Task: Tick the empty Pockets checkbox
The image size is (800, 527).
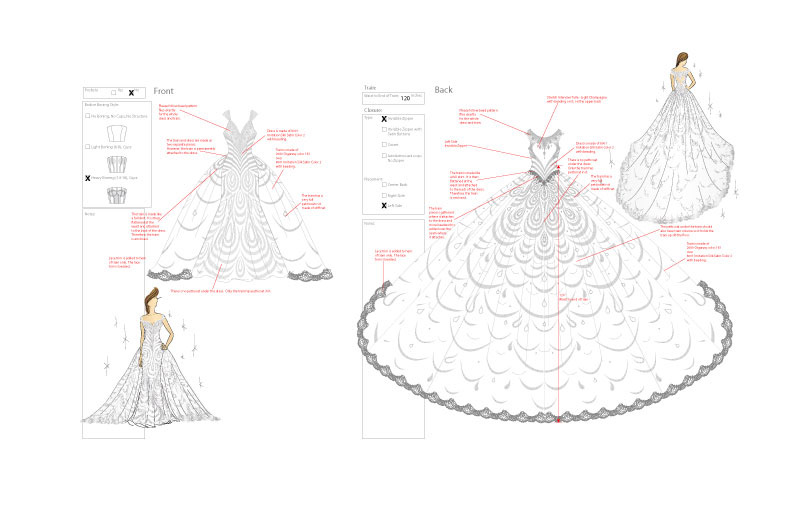Action: 113,93
